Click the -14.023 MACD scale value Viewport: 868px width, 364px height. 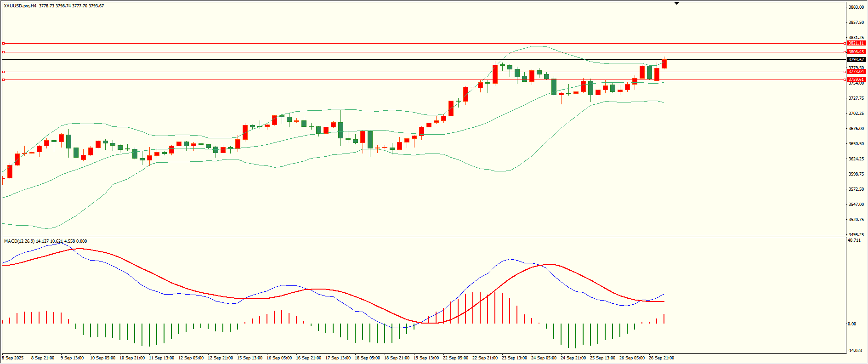point(855,351)
